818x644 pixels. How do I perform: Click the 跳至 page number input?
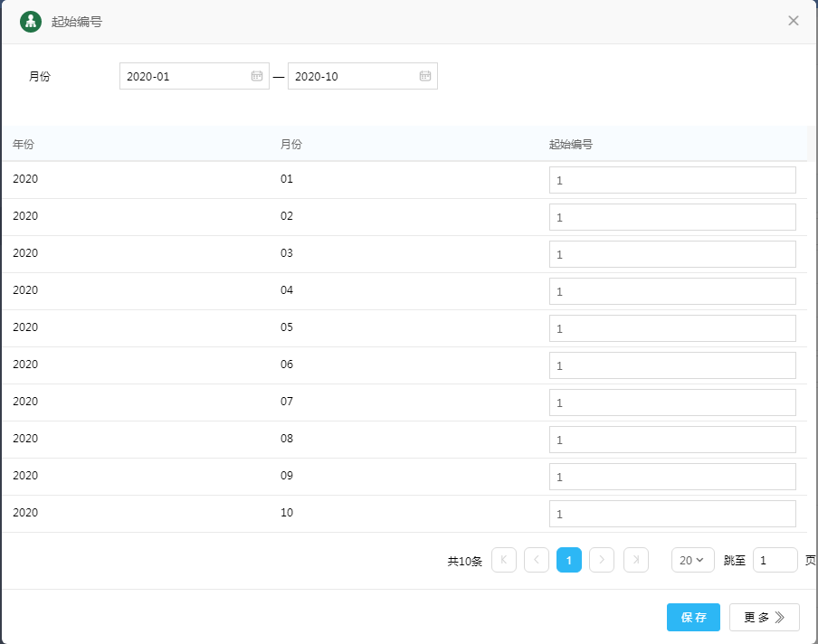pyautogui.click(x=775, y=561)
